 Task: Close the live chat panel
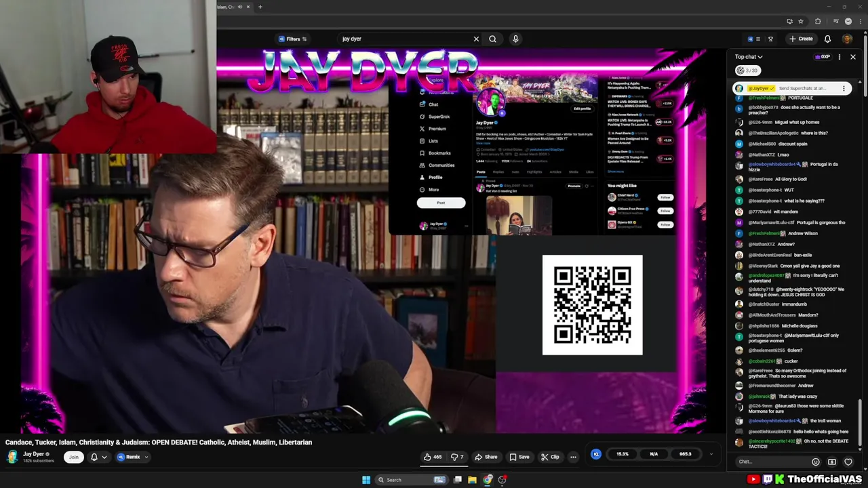pyautogui.click(x=853, y=57)
